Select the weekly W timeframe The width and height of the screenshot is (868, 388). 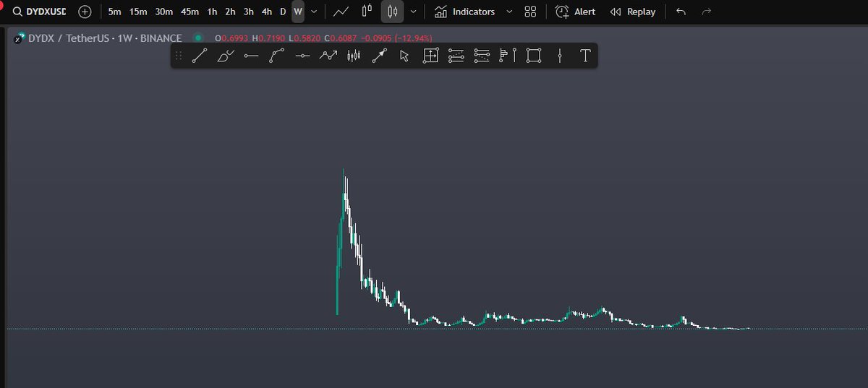point(298,12)
